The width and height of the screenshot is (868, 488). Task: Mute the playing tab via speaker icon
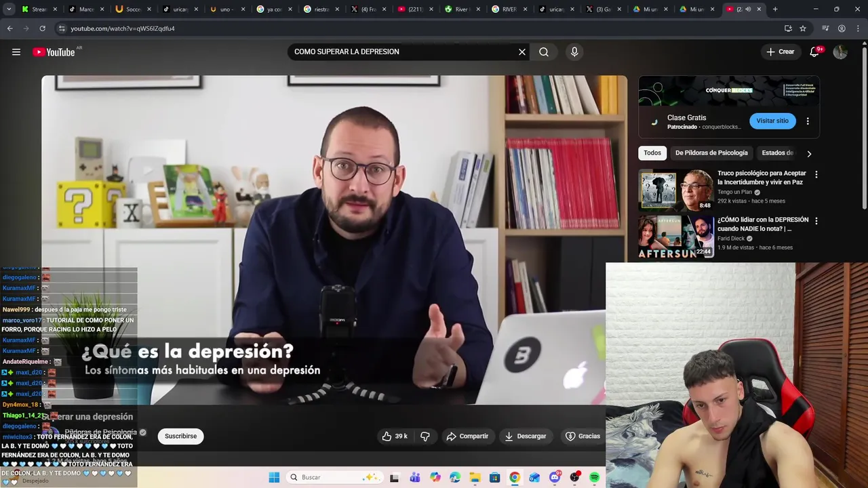pyautogui.click(x=748, y=9)
